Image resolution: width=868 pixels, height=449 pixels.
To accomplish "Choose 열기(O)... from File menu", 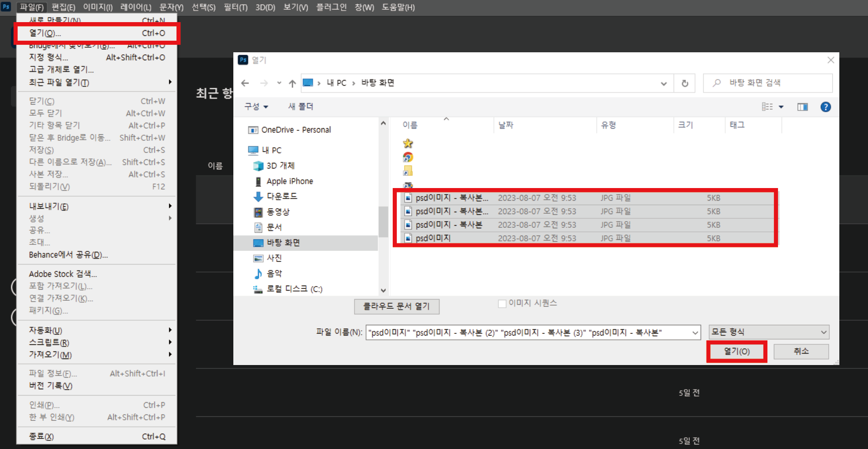I will click(x=97, y=33).
